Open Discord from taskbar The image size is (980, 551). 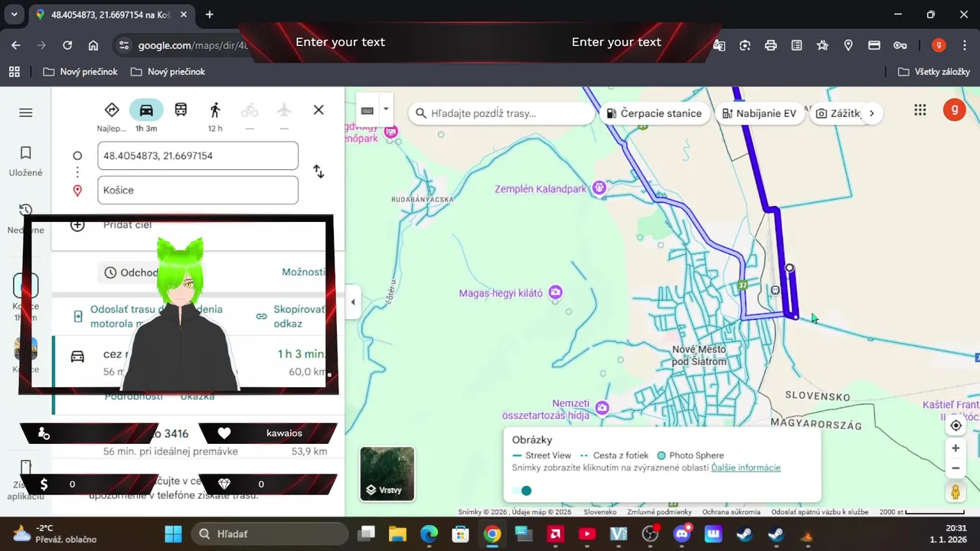click(681, 533)
